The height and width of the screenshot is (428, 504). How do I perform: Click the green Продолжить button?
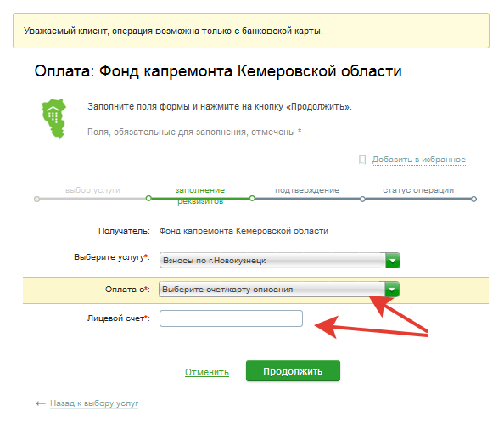pos(293,371)
